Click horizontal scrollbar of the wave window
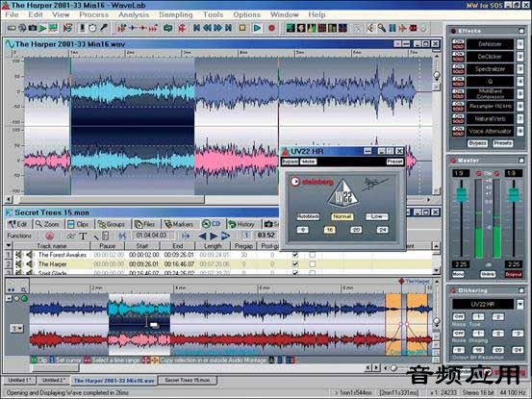This screenshot has height=399, width=532. pyautogui.click(x=112, y=199)
